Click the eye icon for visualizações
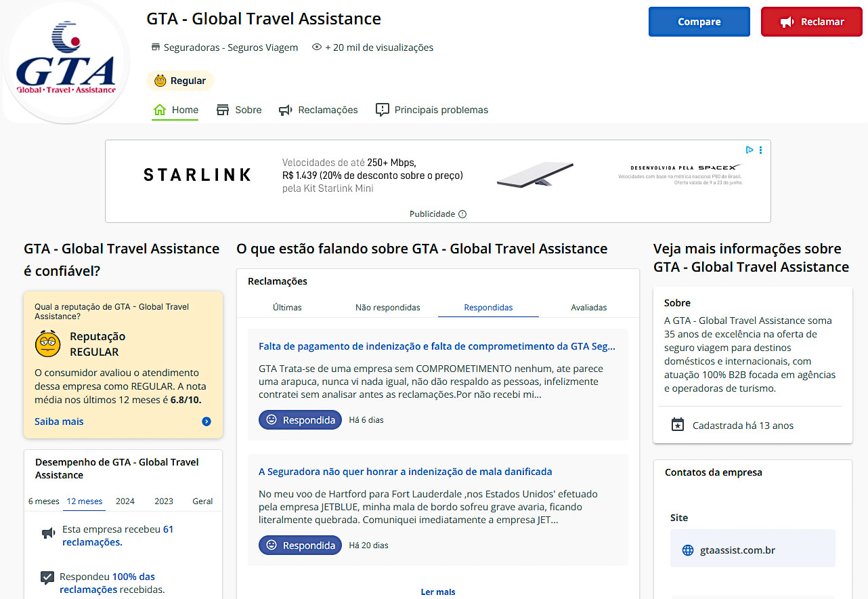 [316, 47]
